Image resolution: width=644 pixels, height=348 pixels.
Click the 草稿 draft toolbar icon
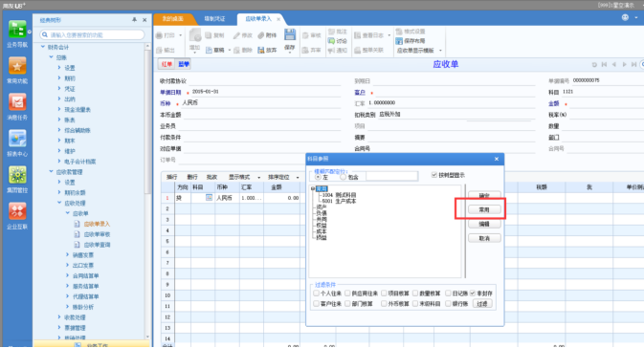pos(209,50)
